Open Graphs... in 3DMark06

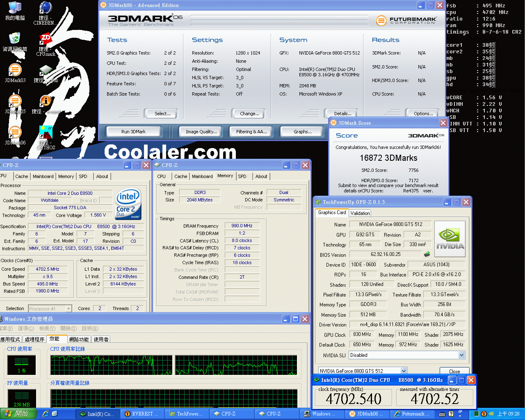click(x=302, y=132)
